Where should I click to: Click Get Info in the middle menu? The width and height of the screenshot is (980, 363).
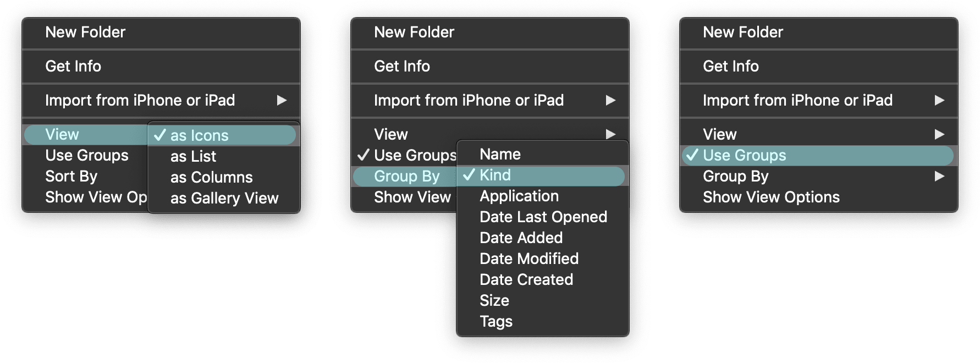(401, 67)
